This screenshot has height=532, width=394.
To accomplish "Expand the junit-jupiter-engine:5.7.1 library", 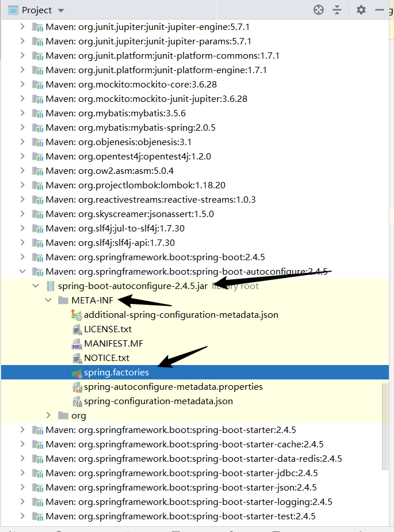I will [x=22, y=26].
